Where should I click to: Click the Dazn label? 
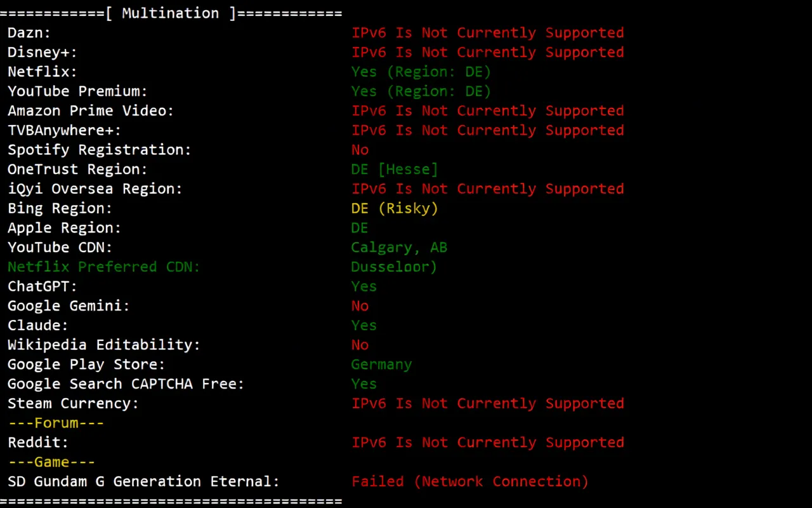click(29, 33)
